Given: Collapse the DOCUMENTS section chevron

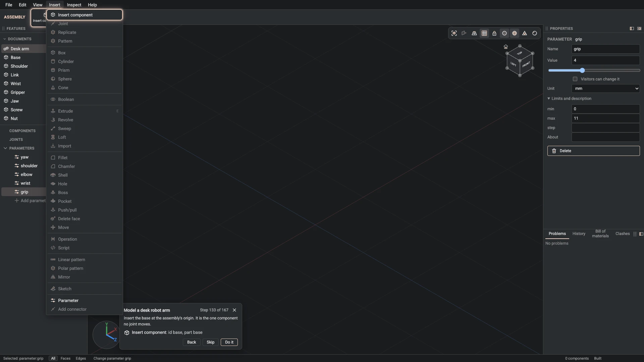Looking at the screenshot, I should click(x=5, y=39).
